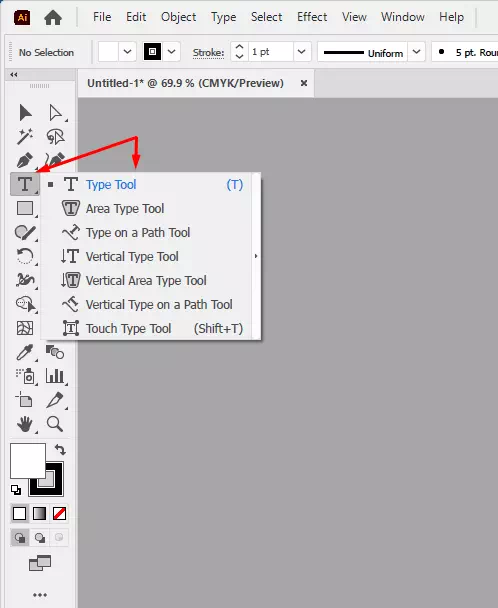Enable Draw Normal mode
The height and width of the screenshot is (608, 498).
(20, 537)
